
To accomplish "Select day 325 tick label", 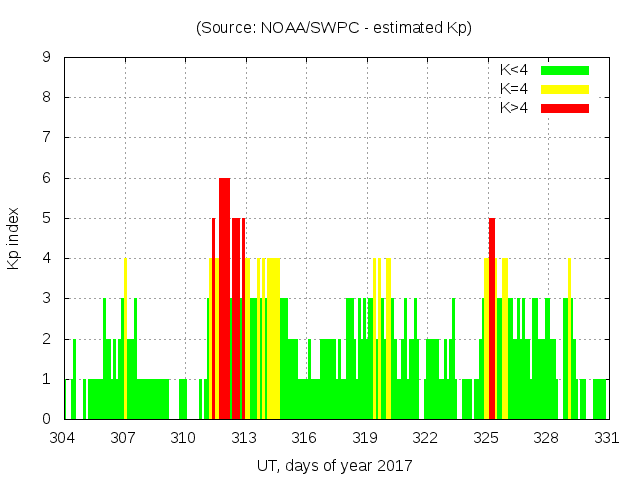I will coord(486,437).
